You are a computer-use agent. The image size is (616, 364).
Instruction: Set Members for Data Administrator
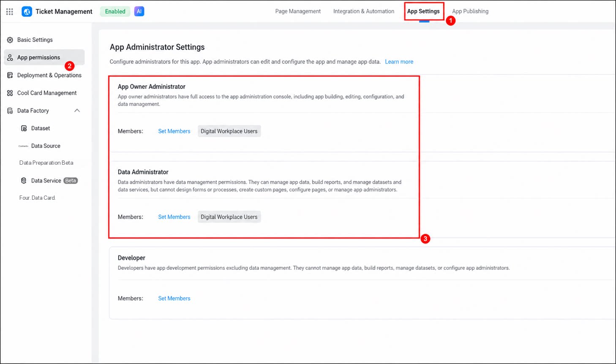174,217
